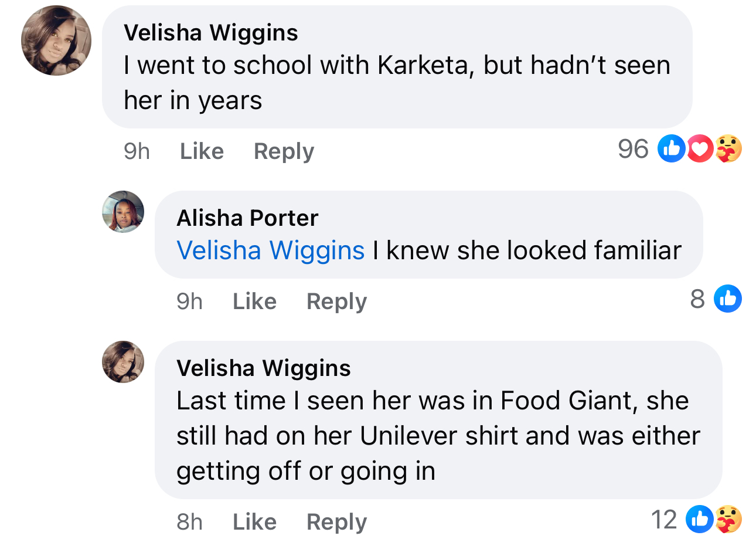The image size is (756, 549).
Task: Open the Alisha Porter name link
Action: pyautogui.click(x=247, y=218)
